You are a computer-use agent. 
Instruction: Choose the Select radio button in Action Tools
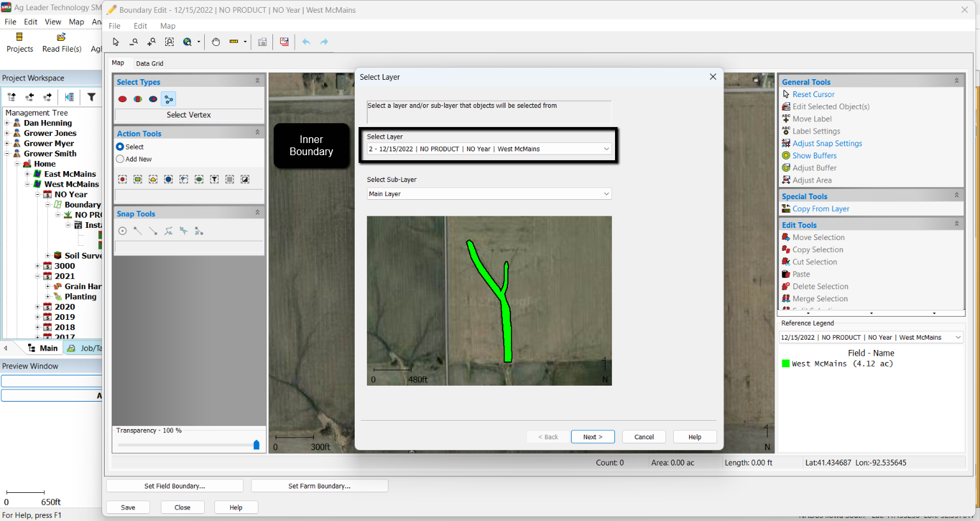coord(120,147)
